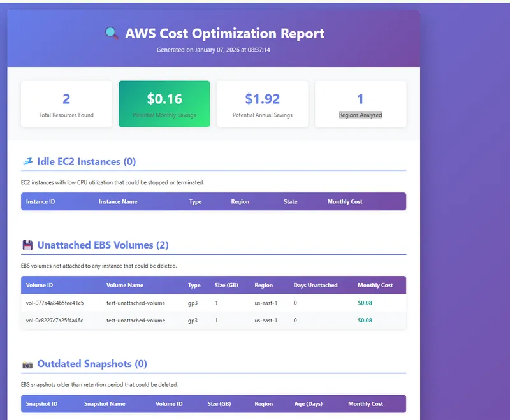Click test-unattached-volume name in vol-0c8227c7a25f4a46c row
This screenshot has width=510, height=420.
click(x=136, y=320)
